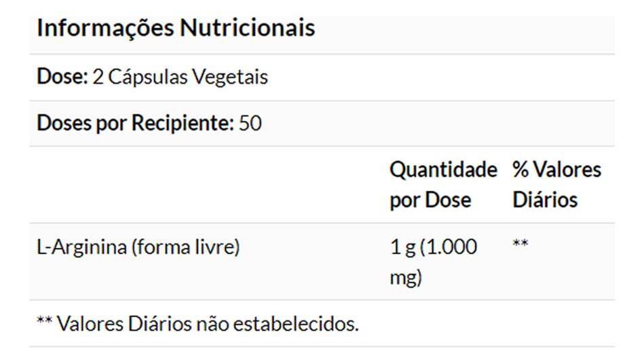Viewport: 644px width, 364px height.
Task: Click por Dose in the column header
Action: [x=430, y=200]
